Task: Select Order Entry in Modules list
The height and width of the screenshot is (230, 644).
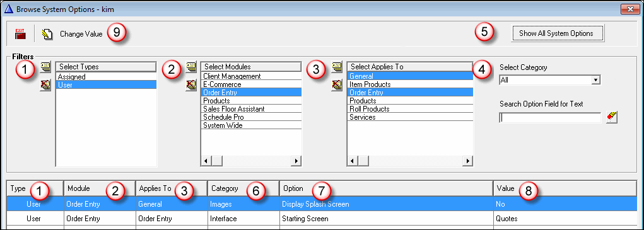Action: (252, 92)
